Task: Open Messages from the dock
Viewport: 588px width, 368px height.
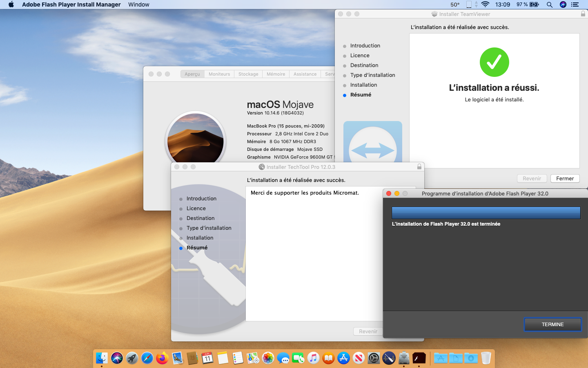Action: (x=283, y=358)
